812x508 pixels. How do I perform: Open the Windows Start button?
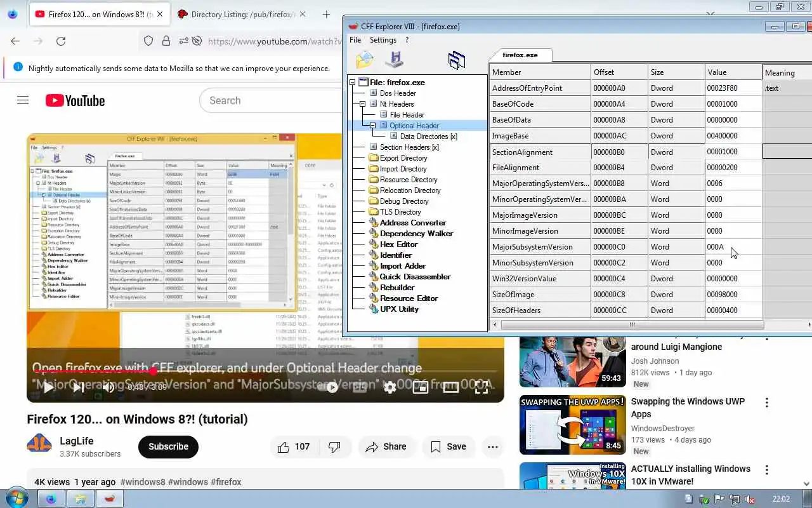pos(16,497)
